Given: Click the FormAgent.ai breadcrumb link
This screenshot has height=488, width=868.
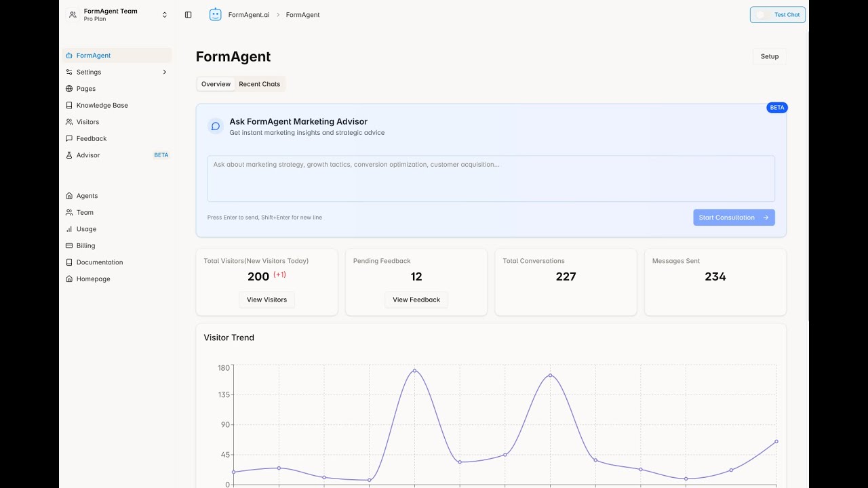Looking at the screenshot, I should click(249, 15).
